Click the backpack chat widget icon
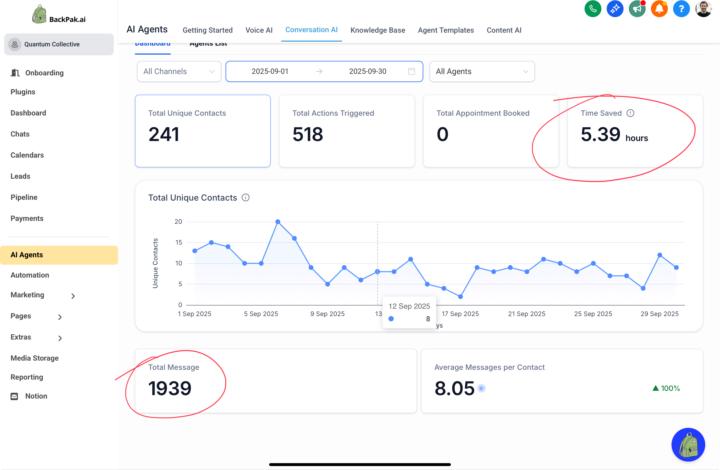The image size is (720, 470). coord(688,445)
